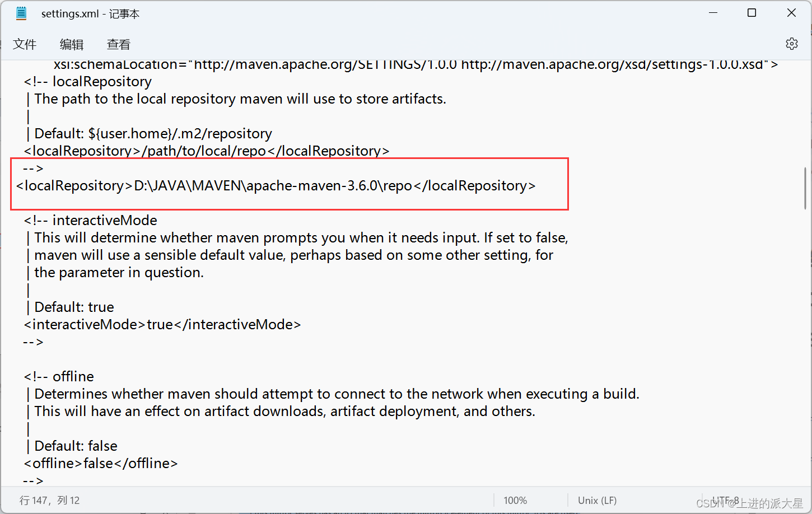Click the Notepad app icon in title bar

pos(21,13)
